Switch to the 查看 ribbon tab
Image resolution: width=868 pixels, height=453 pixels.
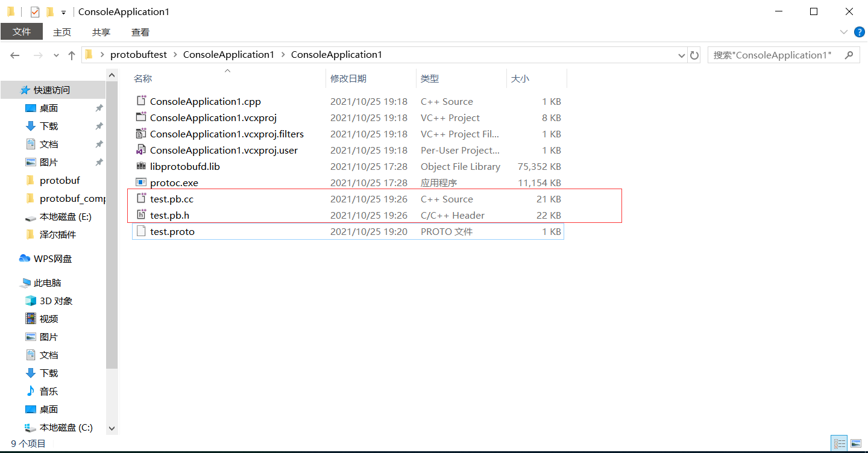point(140,32)
